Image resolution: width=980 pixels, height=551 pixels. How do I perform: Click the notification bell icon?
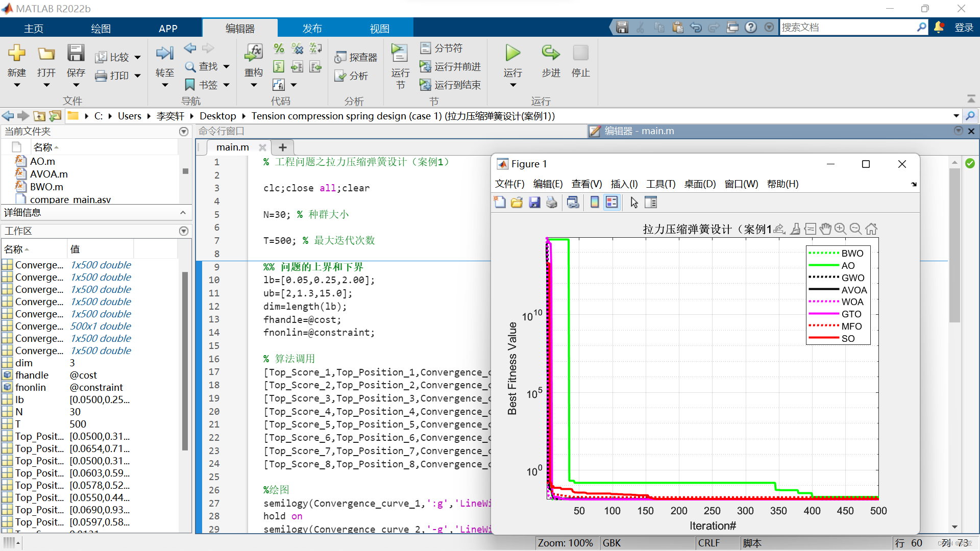(939, 27)
